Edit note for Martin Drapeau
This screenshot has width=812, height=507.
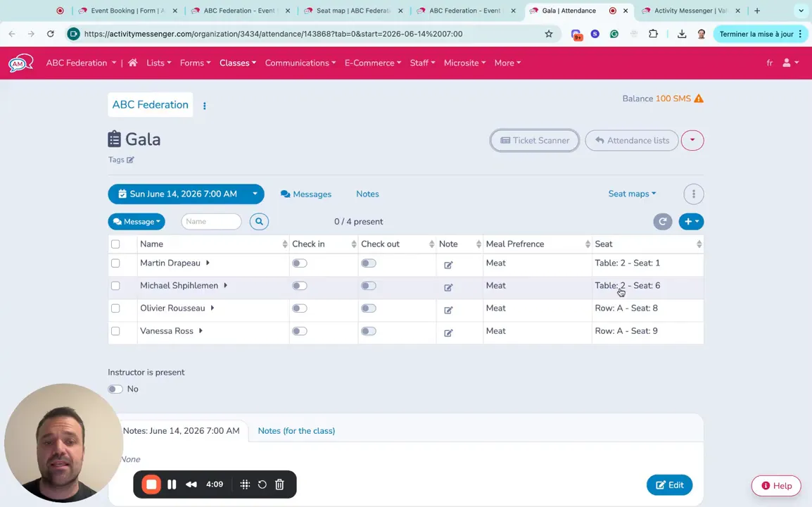(448, 265)
